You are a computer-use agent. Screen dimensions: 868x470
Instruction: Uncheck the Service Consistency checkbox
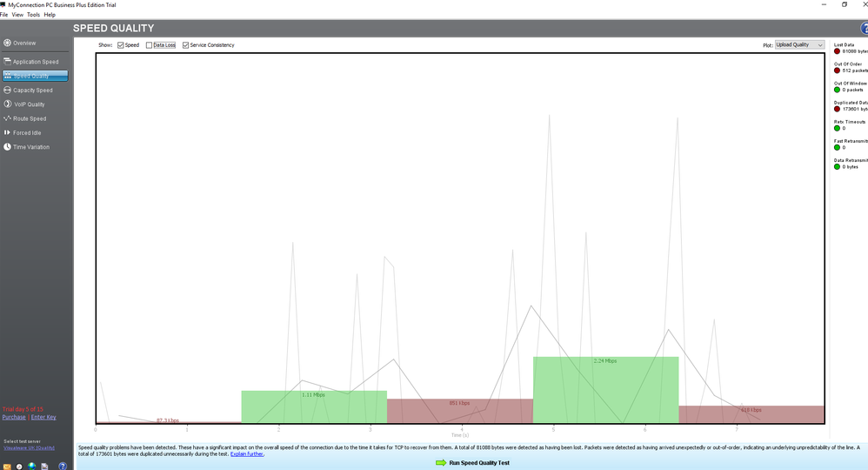click(x=185, y=45)
